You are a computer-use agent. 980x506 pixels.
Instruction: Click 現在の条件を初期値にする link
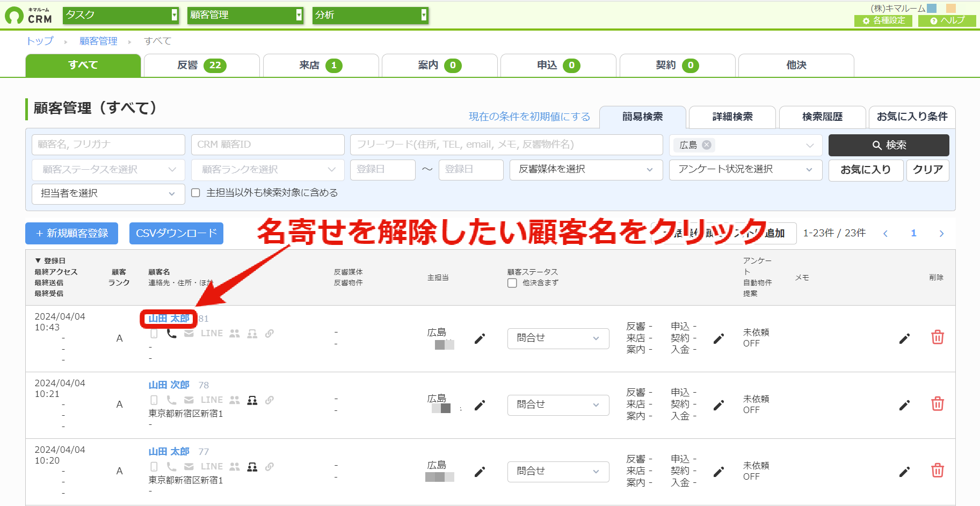pos(529,117)
